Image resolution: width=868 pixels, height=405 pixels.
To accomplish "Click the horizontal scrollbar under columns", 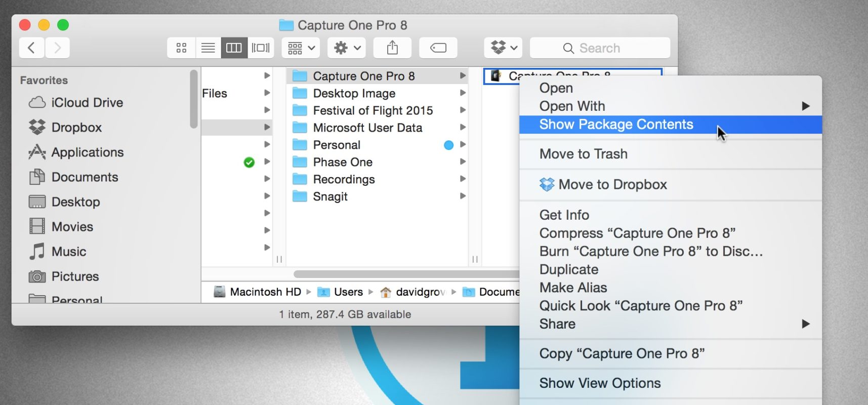I will tap(405, 274).
